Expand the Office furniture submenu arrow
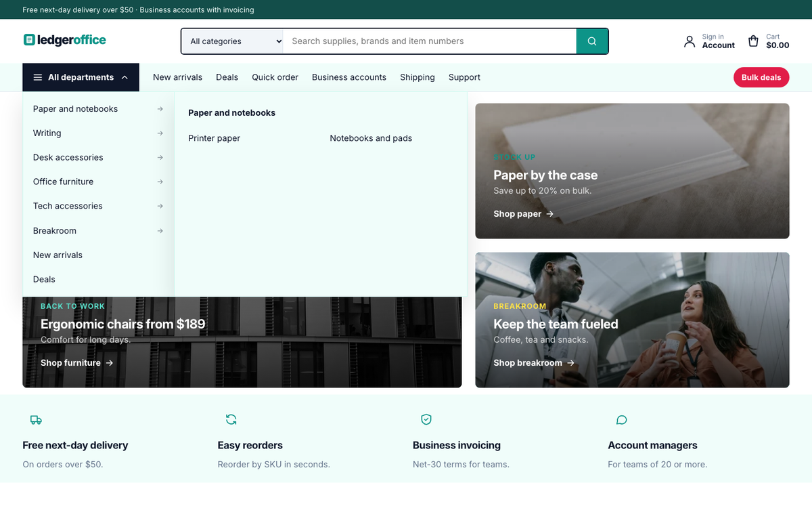 tap(160, 182)
